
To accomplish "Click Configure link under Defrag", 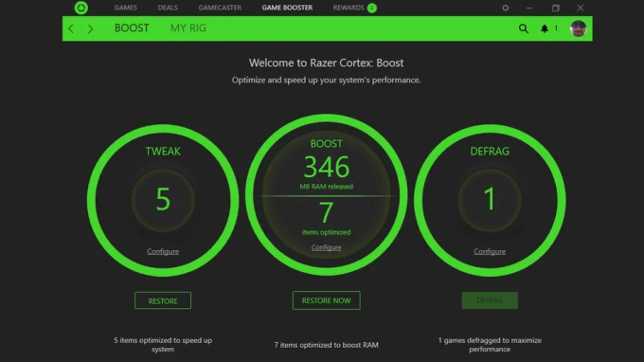I will pos(490,251).
